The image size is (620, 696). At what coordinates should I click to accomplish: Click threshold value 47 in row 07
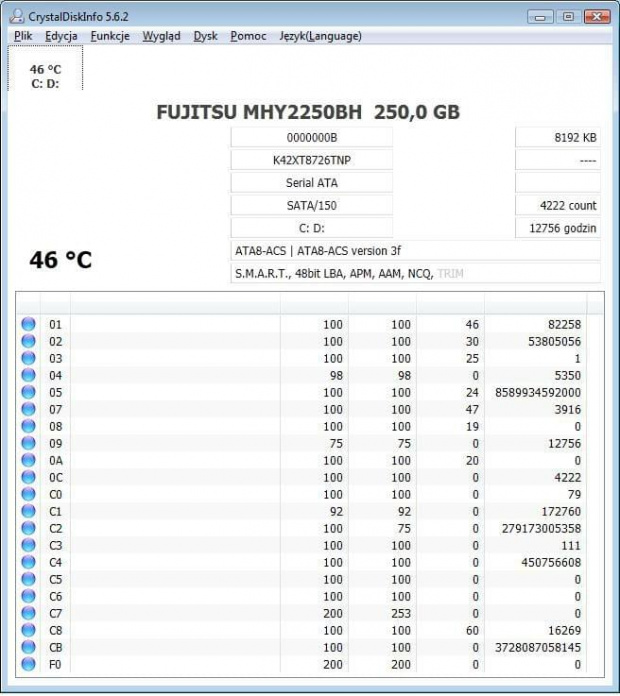click(472, 409)
